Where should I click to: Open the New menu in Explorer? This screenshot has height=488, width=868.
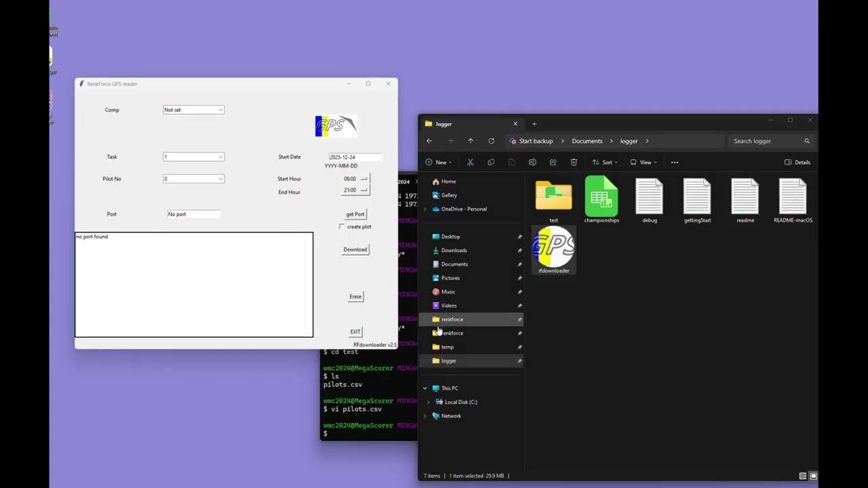(439, 162)
